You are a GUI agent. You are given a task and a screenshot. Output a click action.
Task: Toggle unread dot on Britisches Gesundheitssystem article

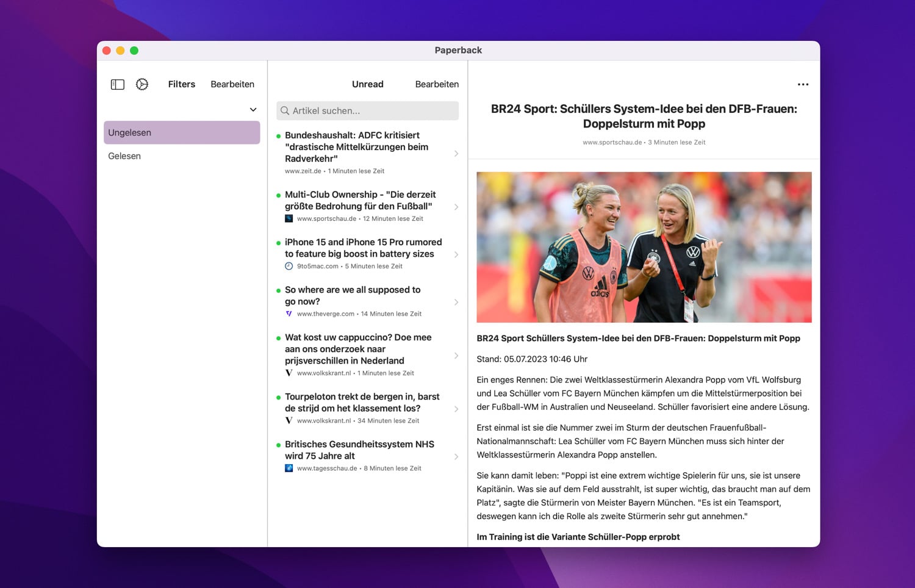point(279,445)
